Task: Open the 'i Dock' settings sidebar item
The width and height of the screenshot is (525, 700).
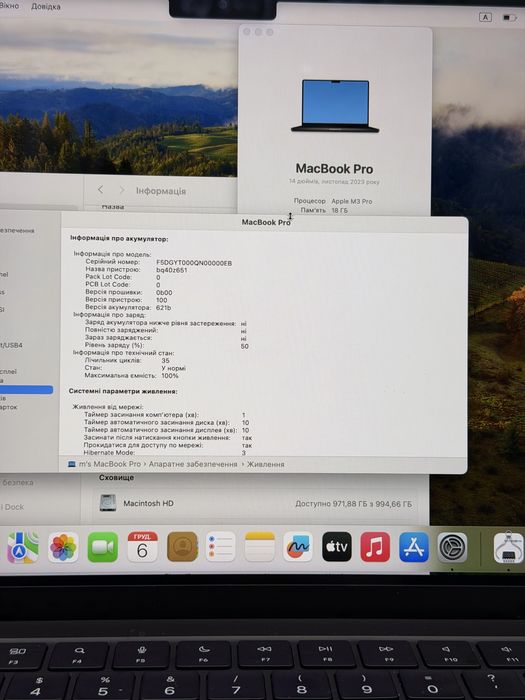Action: point(12,507)
